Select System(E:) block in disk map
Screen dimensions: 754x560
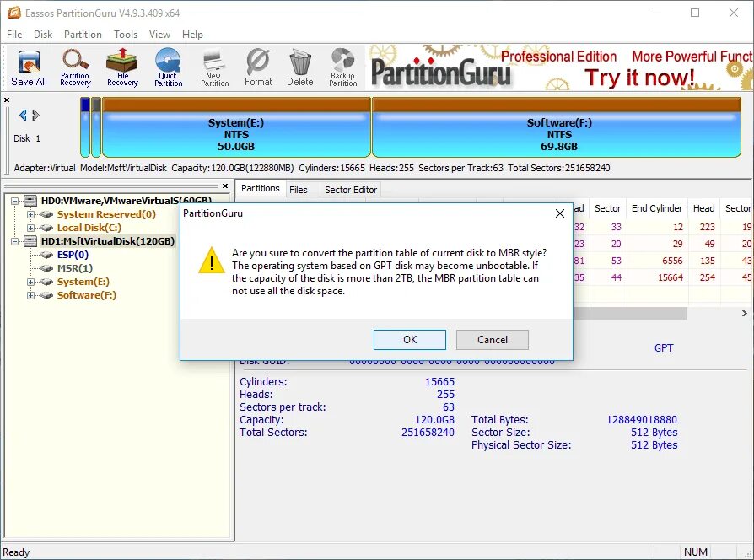tap(236, 127)
